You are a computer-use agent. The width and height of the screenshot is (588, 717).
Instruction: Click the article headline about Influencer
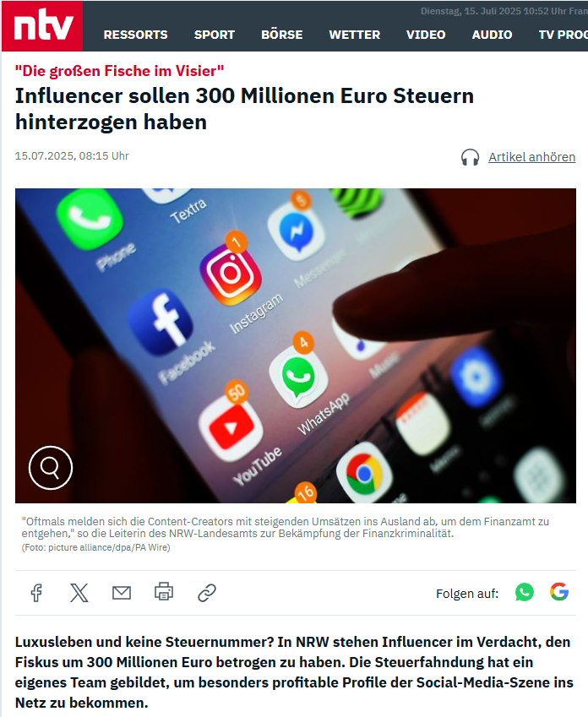coord(244,109)
